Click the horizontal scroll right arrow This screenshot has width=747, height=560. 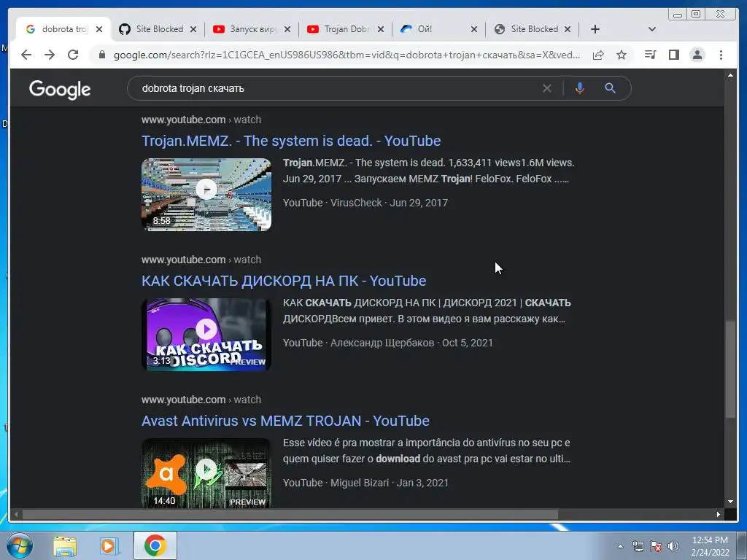(719, 514)
